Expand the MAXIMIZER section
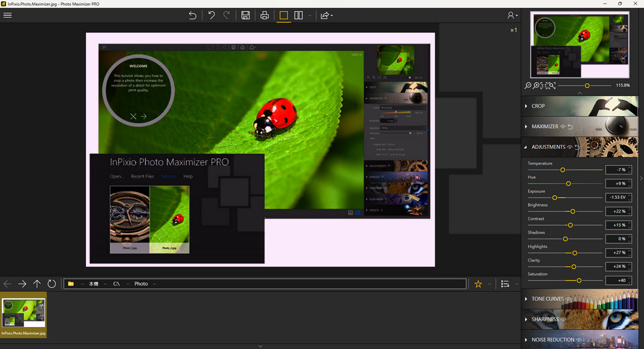 (526, 127)
